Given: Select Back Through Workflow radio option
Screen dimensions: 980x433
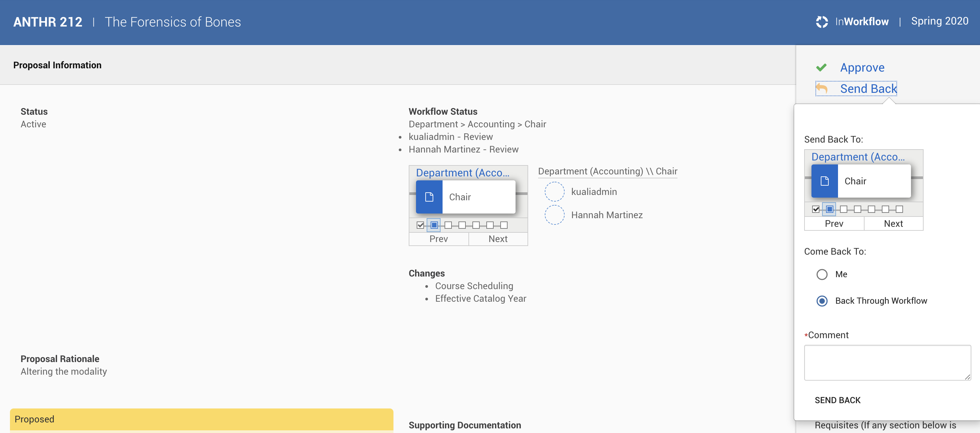Looking at the screenshot, I should (x=822, y=301).
